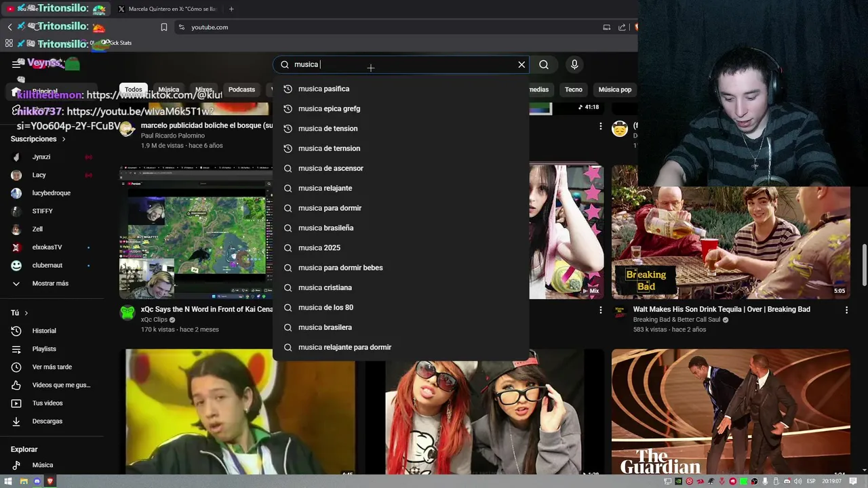Screen dimensions: 868x488
Task: Clear the search box with the X icon
Action: tap(521, 64)
